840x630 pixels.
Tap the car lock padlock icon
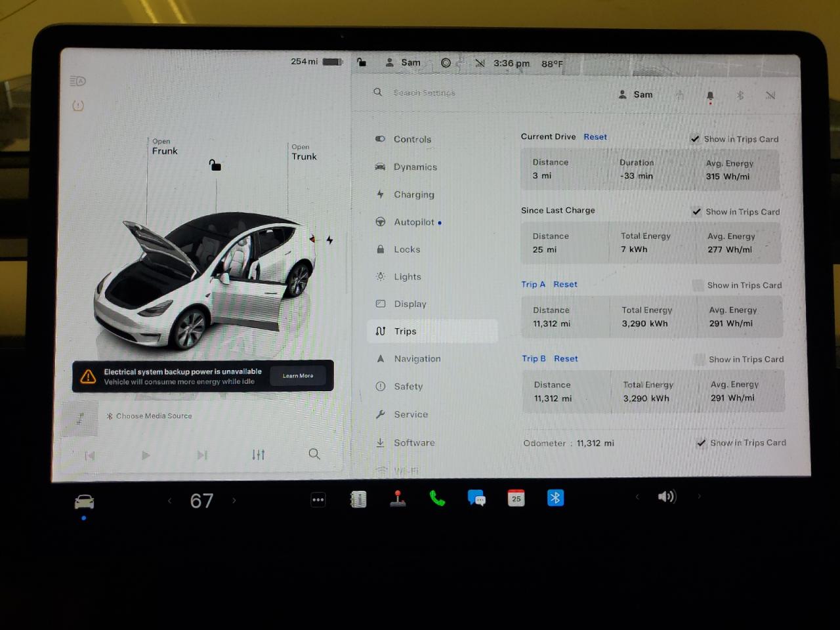coord(215,165)
